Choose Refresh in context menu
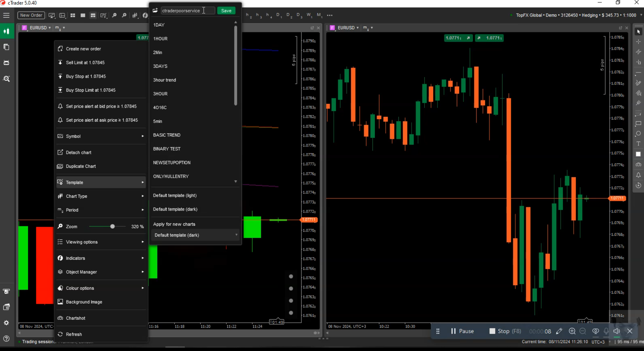 [101, 334]
